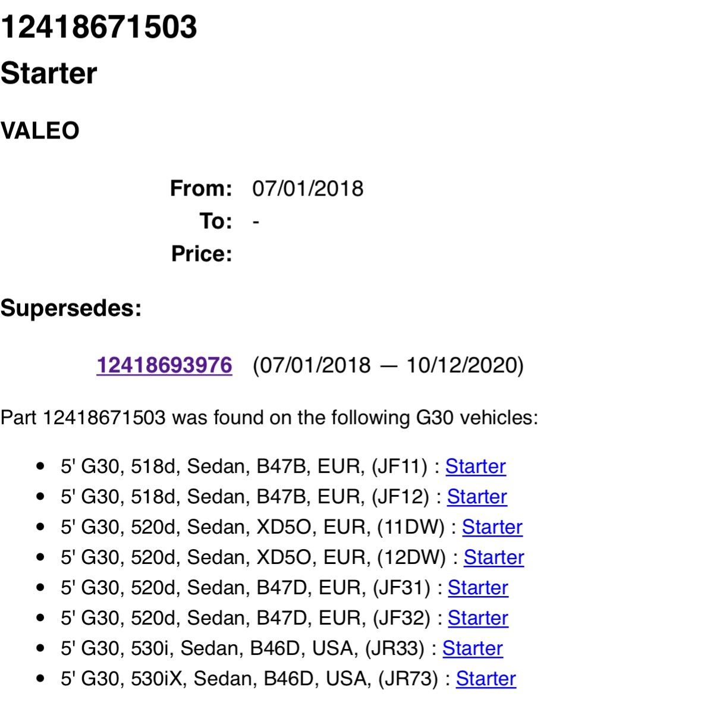The image size is (701, 728).
Task: Click Starter link for 520d JF32
Action: click(x=477, y=618)
